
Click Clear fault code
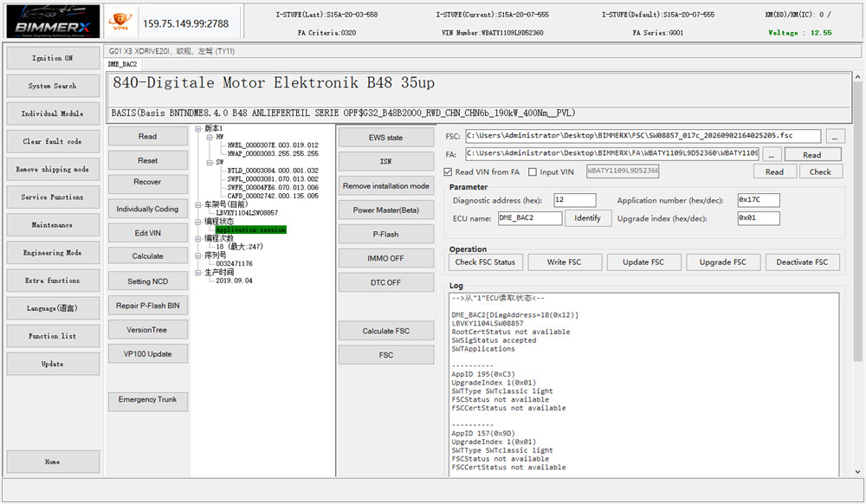[53, 141]
